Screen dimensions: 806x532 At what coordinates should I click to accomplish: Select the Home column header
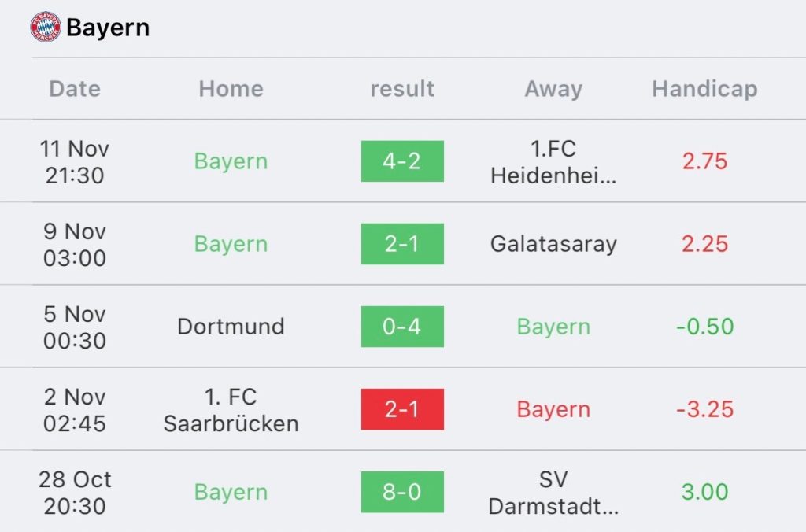click(x=231, y=89)
